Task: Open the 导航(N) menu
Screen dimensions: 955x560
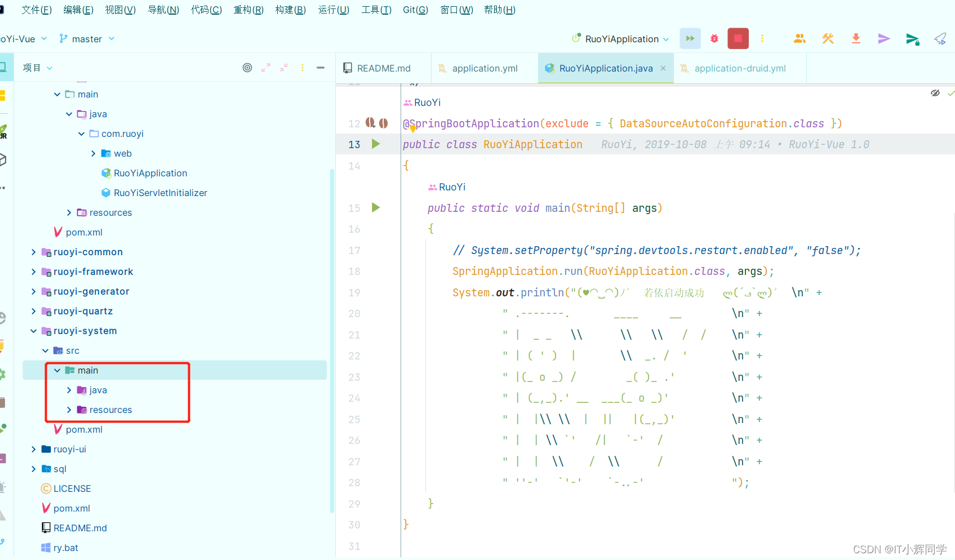Action: pyautogui.click(x=163, y=10)
